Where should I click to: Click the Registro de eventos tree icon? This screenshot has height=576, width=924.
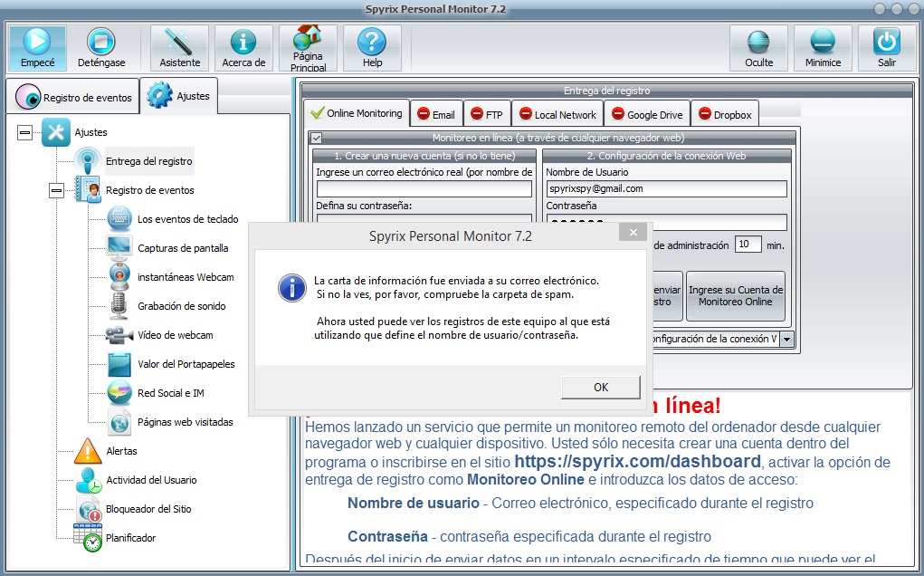click(88, 190)
